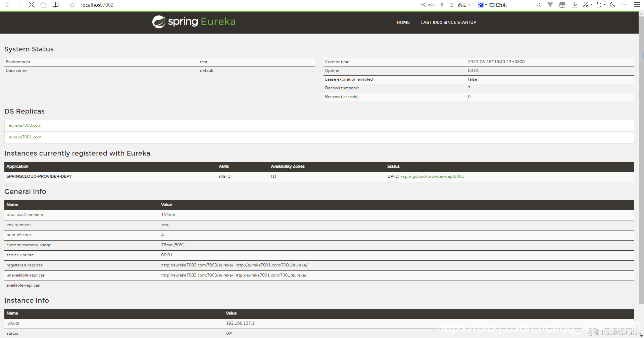Open the eureka7003.com replica link

pyautogui.click(x=25, y=125)
